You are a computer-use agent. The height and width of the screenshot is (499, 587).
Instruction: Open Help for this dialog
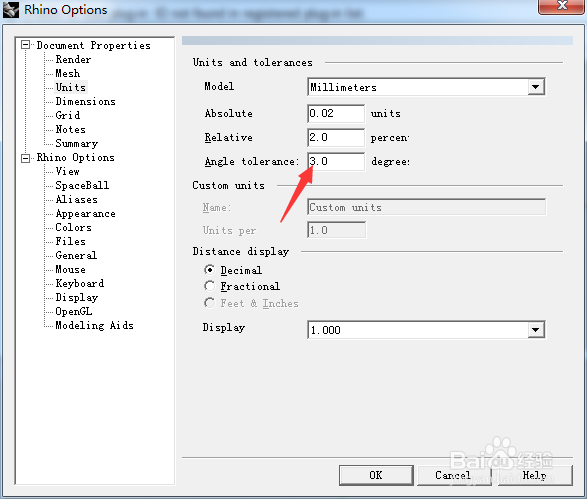pyautogui.click(x=535, y=475)
